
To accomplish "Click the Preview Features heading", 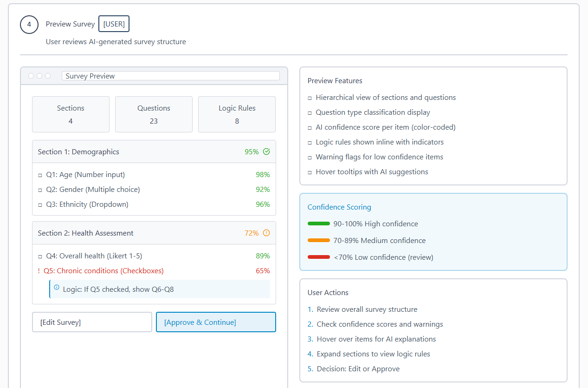I will click(335, 81).
